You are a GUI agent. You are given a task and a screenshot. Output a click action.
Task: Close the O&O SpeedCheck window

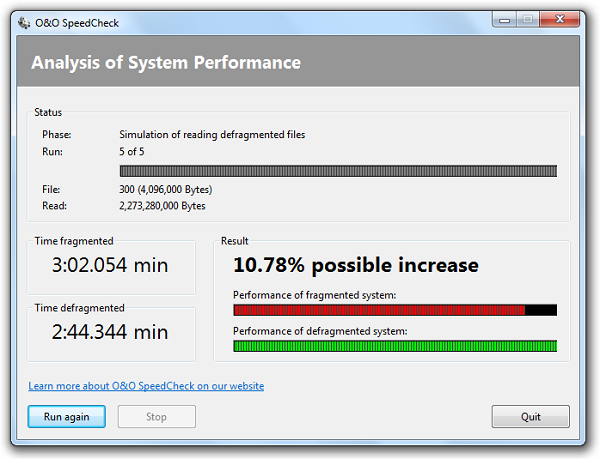pos(560,17)
